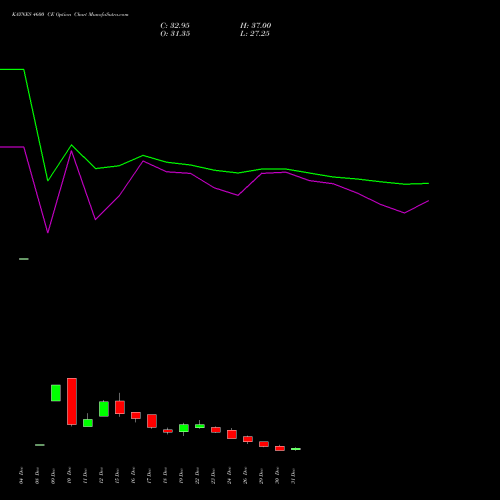Image resolution: width=500 pixels, height=500 pixels.
Task: Click the 08 Dec date label
Action: point(38,476)
